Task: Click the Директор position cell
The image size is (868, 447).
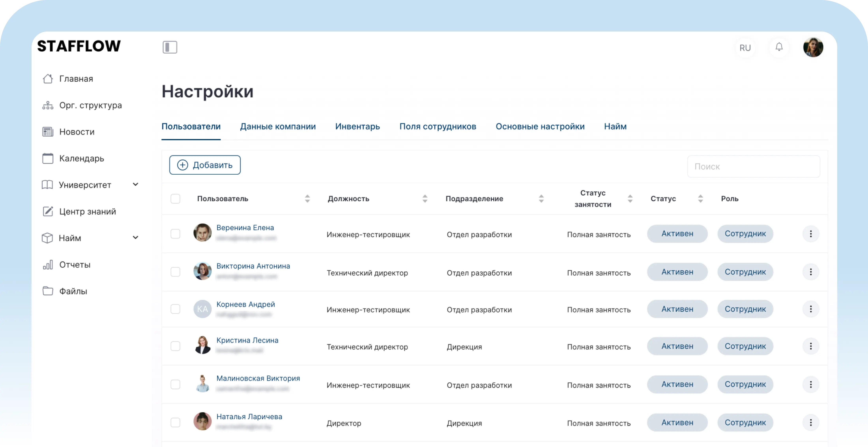Action: tap(344, 423)
